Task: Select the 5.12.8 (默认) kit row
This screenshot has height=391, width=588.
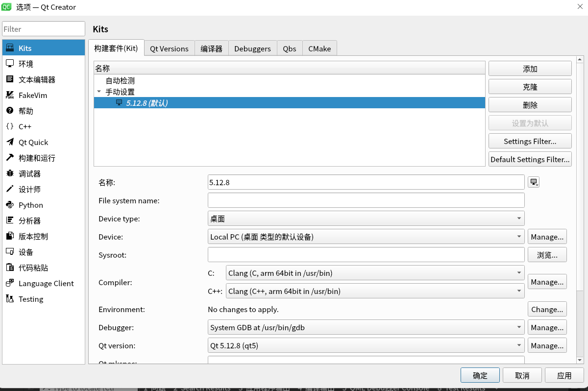Action: 290,103
